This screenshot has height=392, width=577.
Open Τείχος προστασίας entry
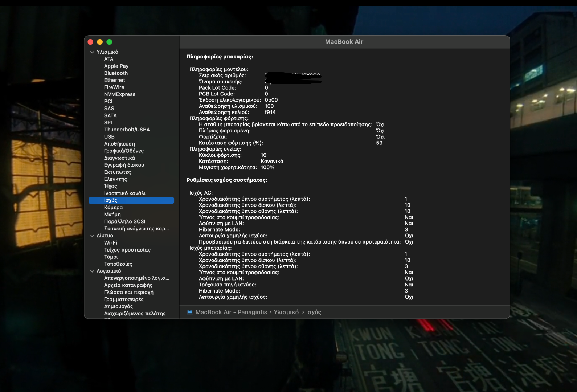[127, 250]
